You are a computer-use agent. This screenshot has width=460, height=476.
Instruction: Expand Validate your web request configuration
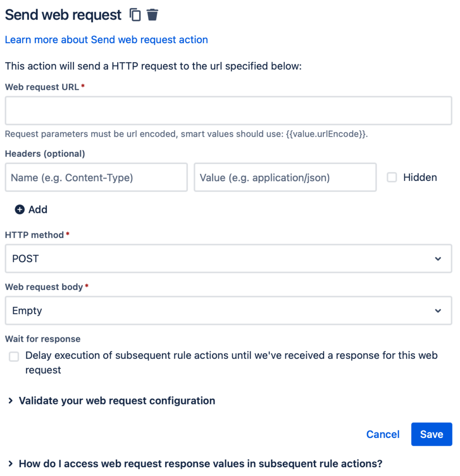click(117, 401)
